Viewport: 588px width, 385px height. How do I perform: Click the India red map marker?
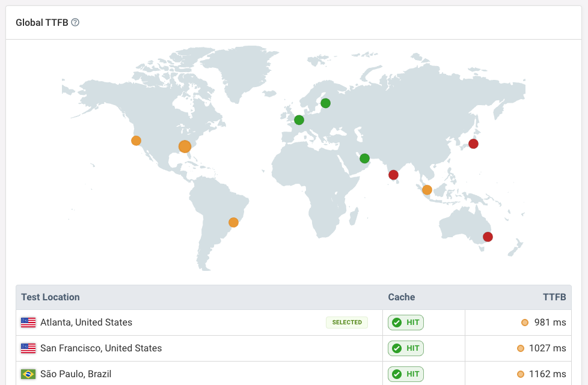(393, 175)
